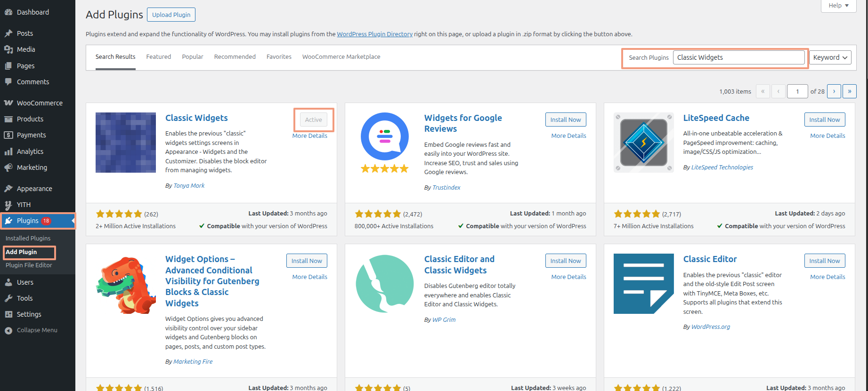The width and height of the screenshot is (868, 391).
Task: Install the Widget Options plugin
Action: coord(307,261)
